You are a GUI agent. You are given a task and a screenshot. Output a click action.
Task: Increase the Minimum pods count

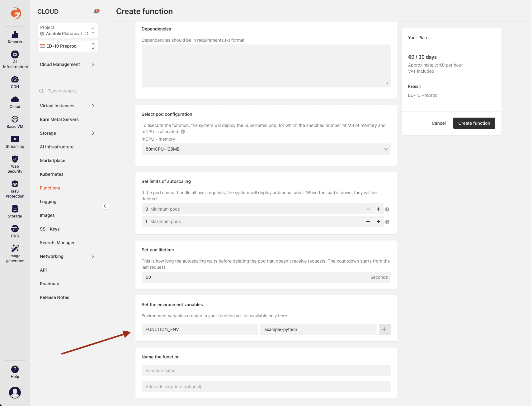pos(378,209)
